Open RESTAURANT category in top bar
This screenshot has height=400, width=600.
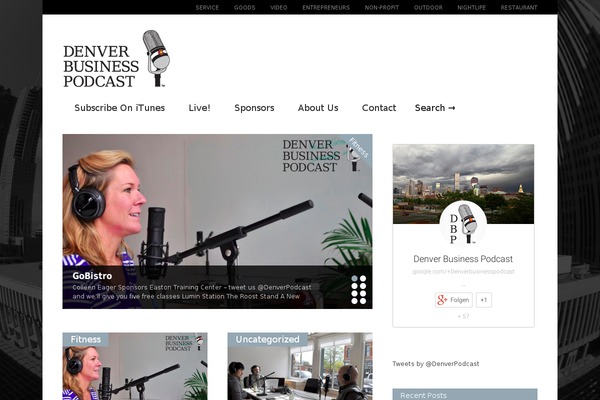click(x=519, y=7)
